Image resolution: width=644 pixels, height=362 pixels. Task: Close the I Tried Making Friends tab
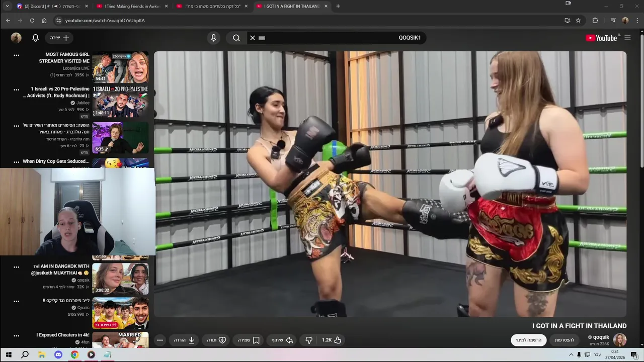167,6
